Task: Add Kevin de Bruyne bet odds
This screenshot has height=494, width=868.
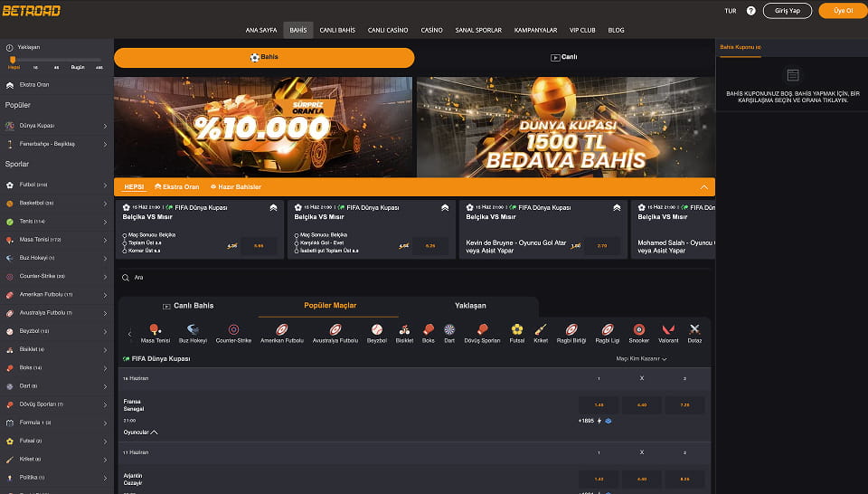Action: [x=602, y=245]
